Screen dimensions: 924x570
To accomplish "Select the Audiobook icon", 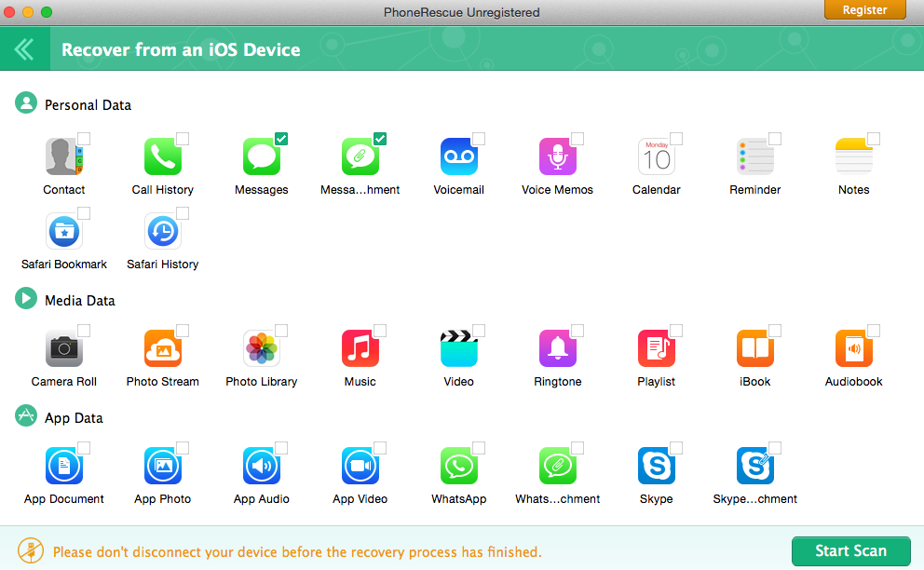I will 854,348.
